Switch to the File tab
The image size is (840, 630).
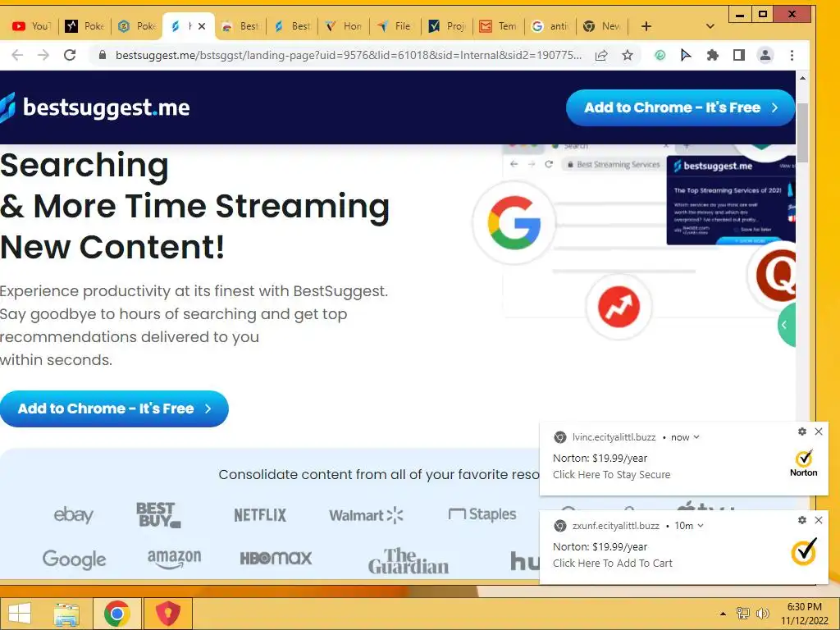(x=395, y=26)
